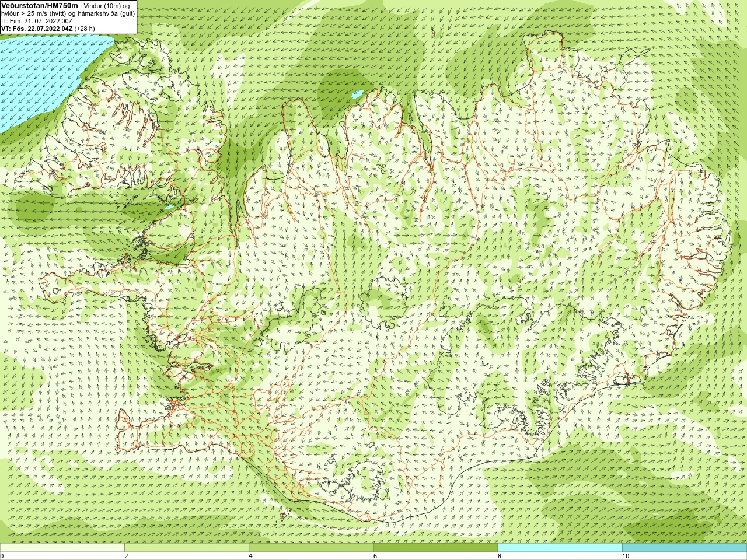Click the light cyan 8–10 legend swatch
This screenshot has height=560, width=747.
pyautogui.click(x=560, y=548)
